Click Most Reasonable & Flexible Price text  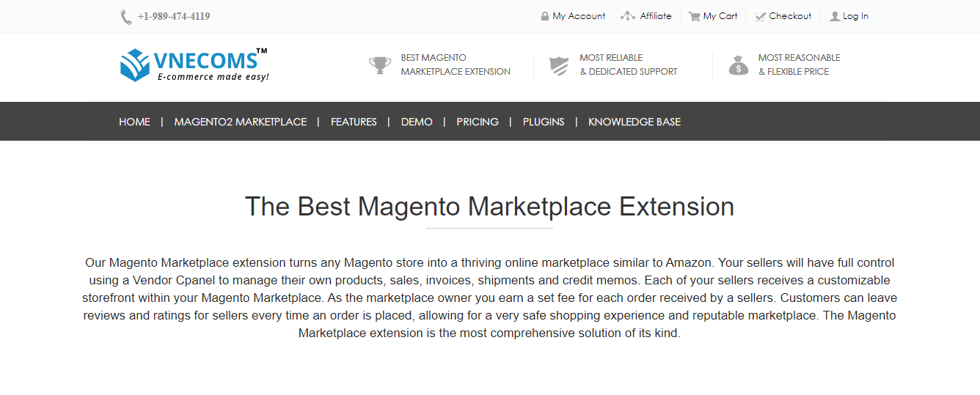pyautogui.click(x=799, y=64)
